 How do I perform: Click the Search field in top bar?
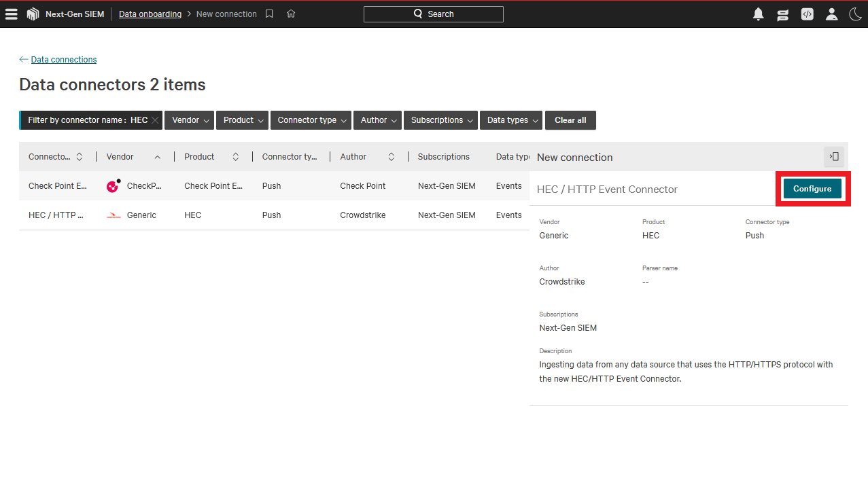click(x=434, y=14)
